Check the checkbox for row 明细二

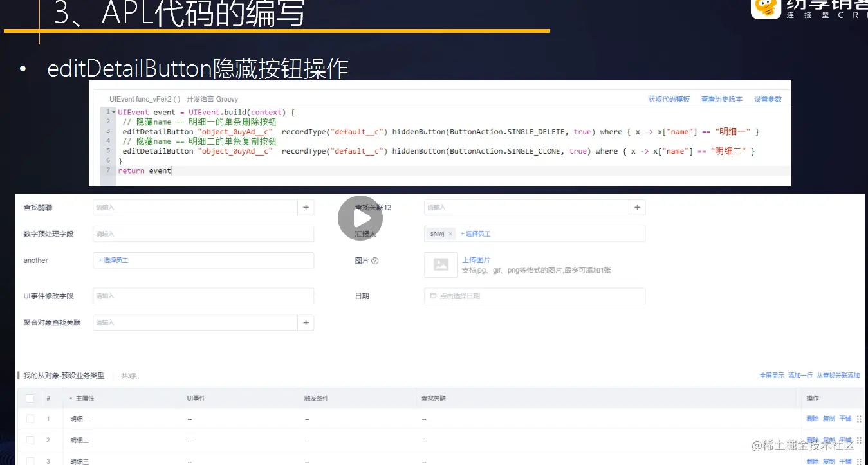tap(30, 440)
